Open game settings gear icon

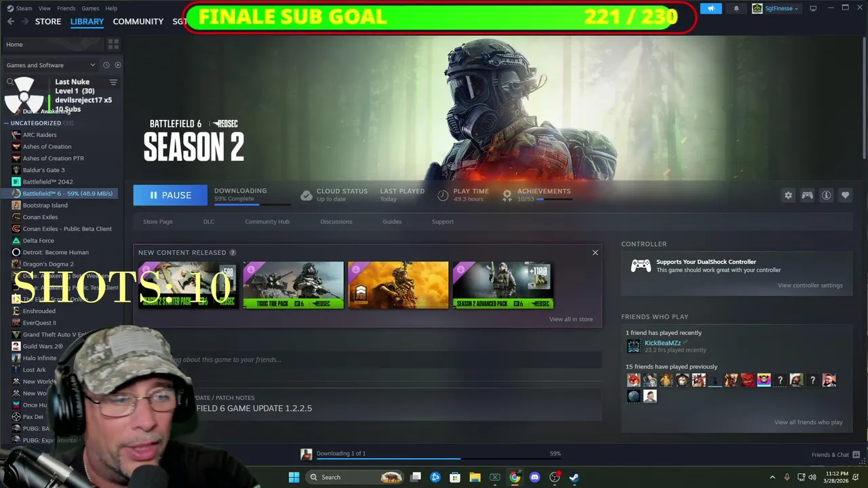788,195
